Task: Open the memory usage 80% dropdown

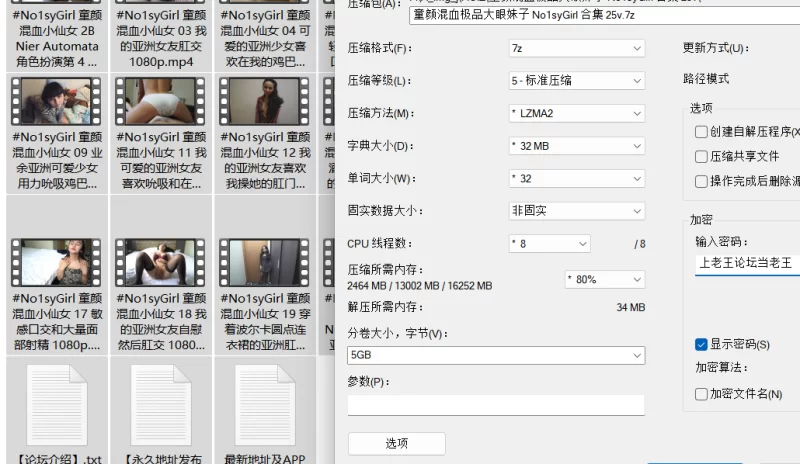Action: [604, 279]
